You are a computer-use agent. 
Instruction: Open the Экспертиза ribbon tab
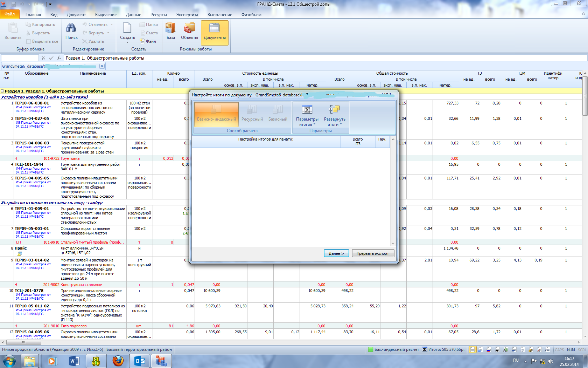point(187,15)
